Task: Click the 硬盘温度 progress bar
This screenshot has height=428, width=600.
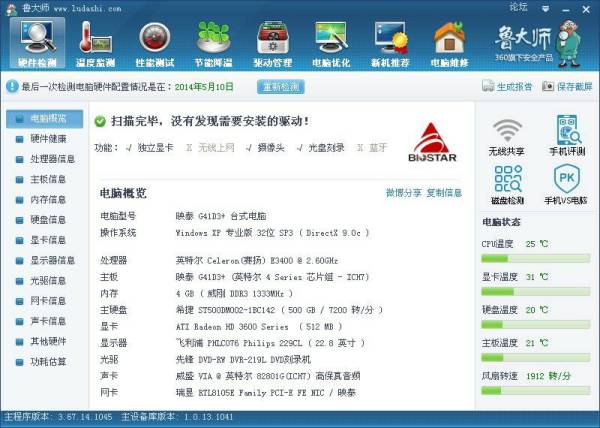Action: pos(535,325)
